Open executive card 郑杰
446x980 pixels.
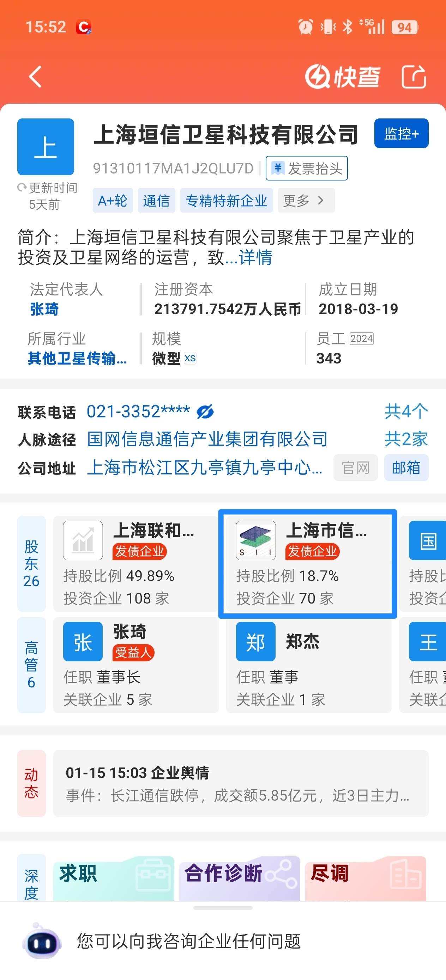click(x=309, y=665)
